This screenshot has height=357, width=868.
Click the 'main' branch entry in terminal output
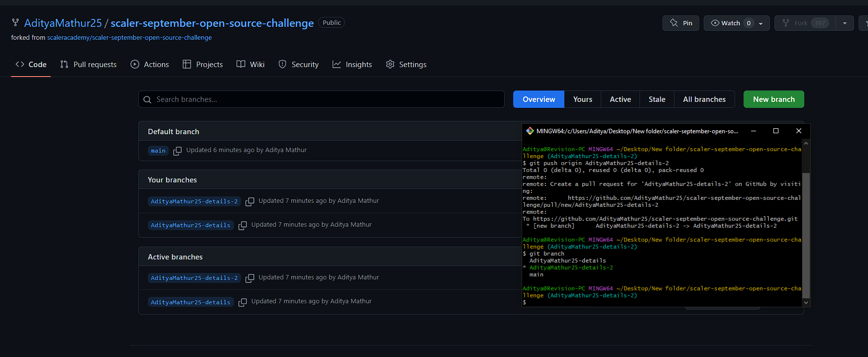point(537,274)
